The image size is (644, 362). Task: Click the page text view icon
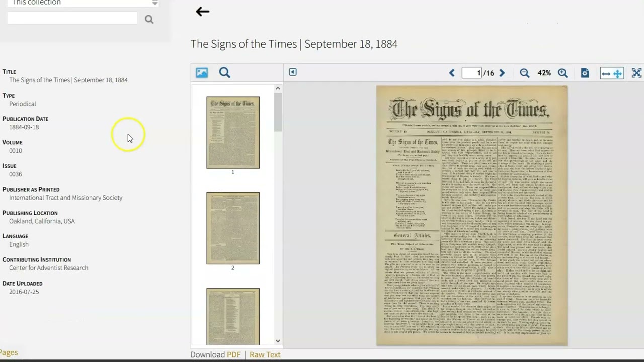(x=585, y=73)
